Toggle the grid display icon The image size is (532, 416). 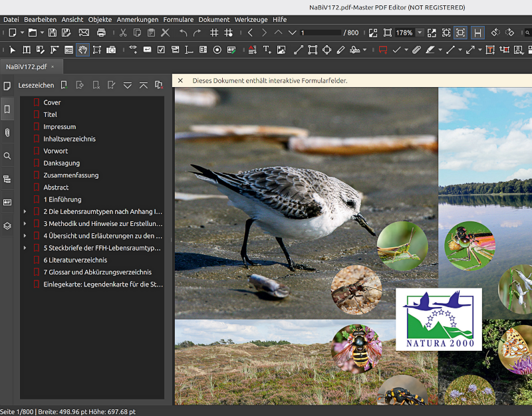click(x=213, y=31)
